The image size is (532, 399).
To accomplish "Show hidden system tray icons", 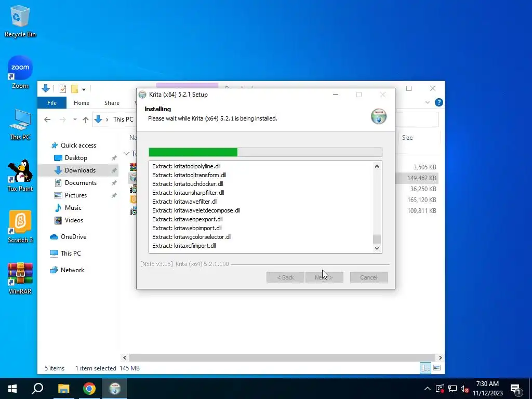I will pos(428,389).
